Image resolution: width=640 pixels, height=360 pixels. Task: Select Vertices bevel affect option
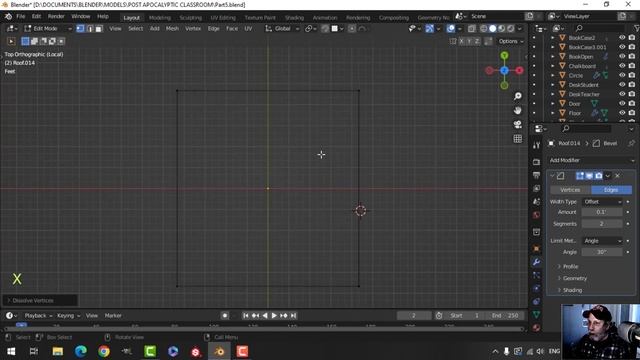point(570,190)
